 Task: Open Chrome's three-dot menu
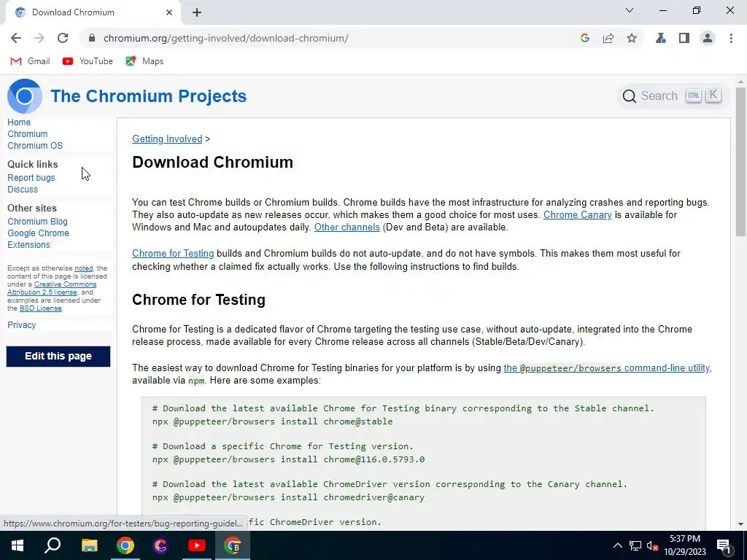(731, 38)
